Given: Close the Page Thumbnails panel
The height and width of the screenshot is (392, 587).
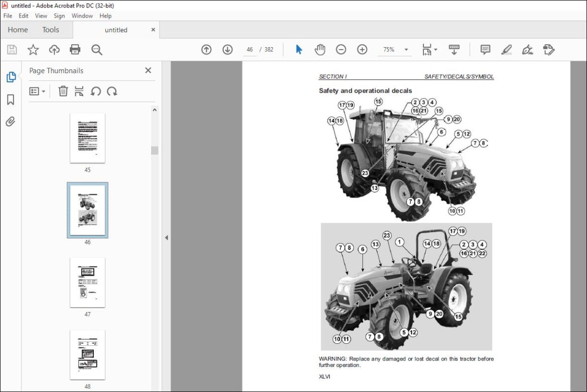Looking at the screenshot, I should click(148, 70).
